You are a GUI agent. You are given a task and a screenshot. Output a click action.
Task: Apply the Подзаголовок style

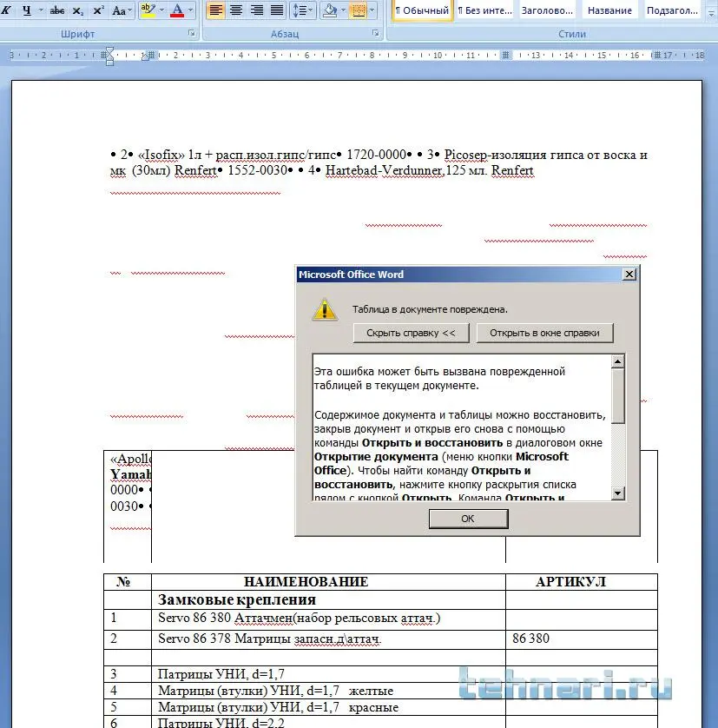tap(672, 10)
